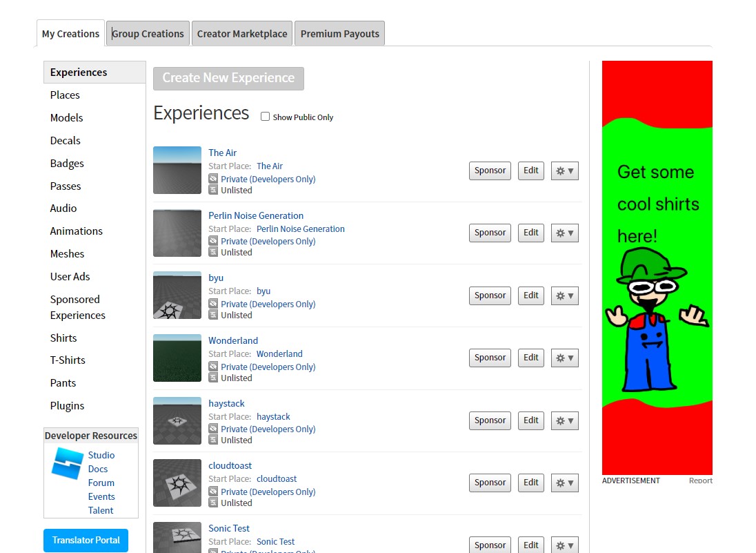Click Edit for cloudtoast
This screenshot has height=553, width=756.
click(531, 483)
